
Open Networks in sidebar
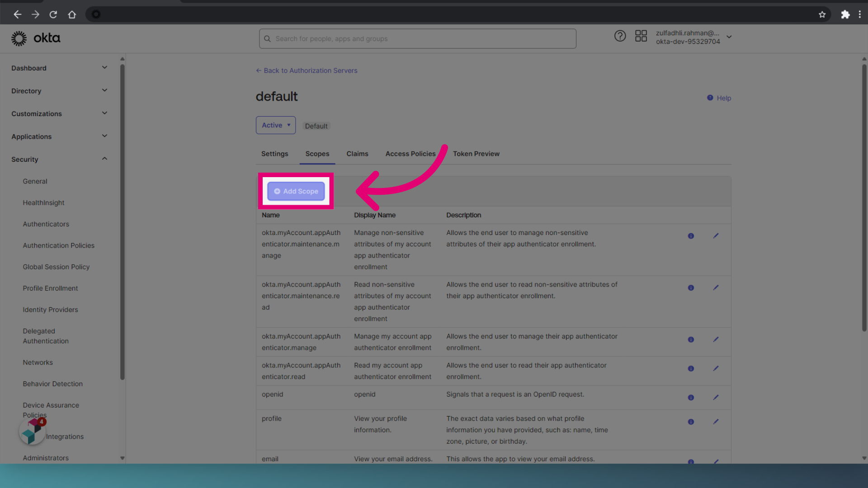click(x=38, y=362)
